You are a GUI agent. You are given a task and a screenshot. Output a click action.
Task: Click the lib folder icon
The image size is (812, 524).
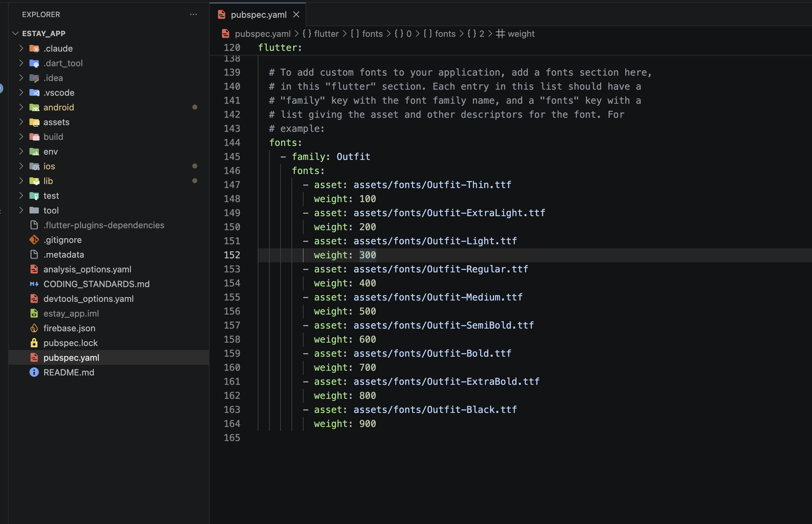34,181
